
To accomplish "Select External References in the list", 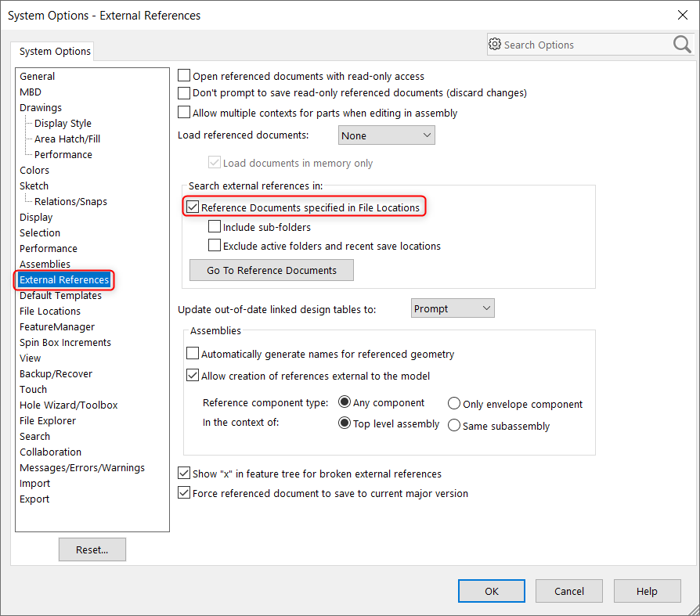I will click(64, 280).
